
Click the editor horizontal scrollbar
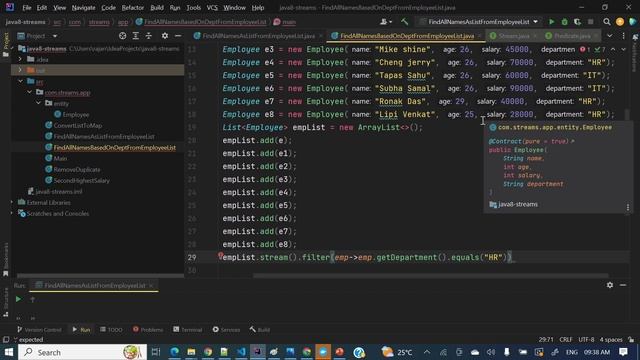(431, 276)
